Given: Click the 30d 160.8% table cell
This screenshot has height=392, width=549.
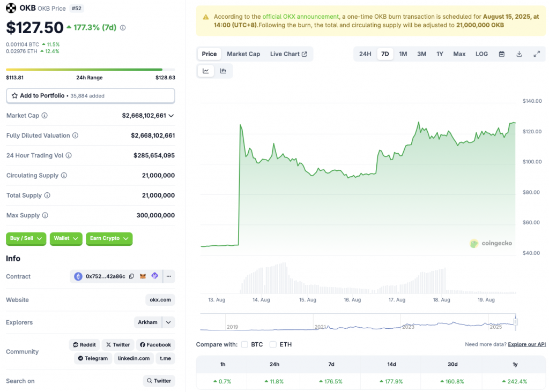Looking at the screenshot, I should (452, 381).
